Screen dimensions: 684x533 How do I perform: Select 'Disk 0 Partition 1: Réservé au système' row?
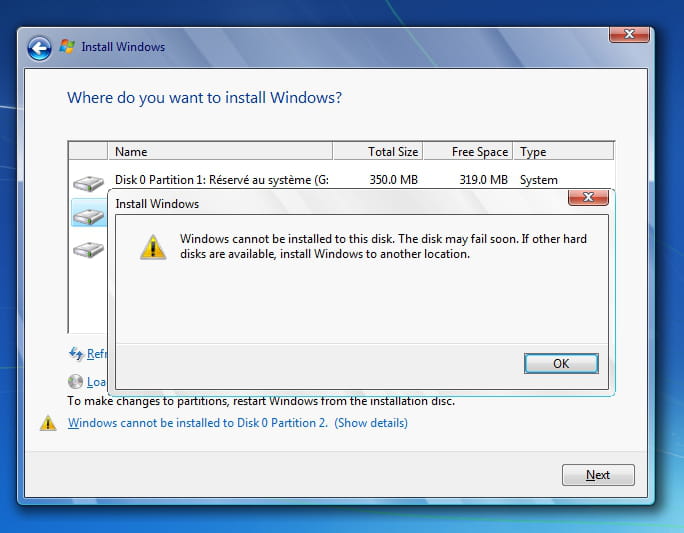tap(341, 180)
